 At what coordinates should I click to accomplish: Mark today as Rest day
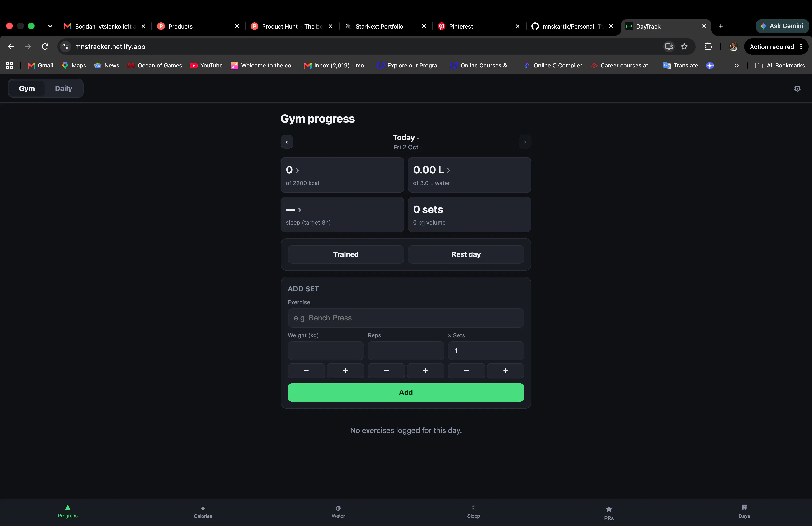466,254
